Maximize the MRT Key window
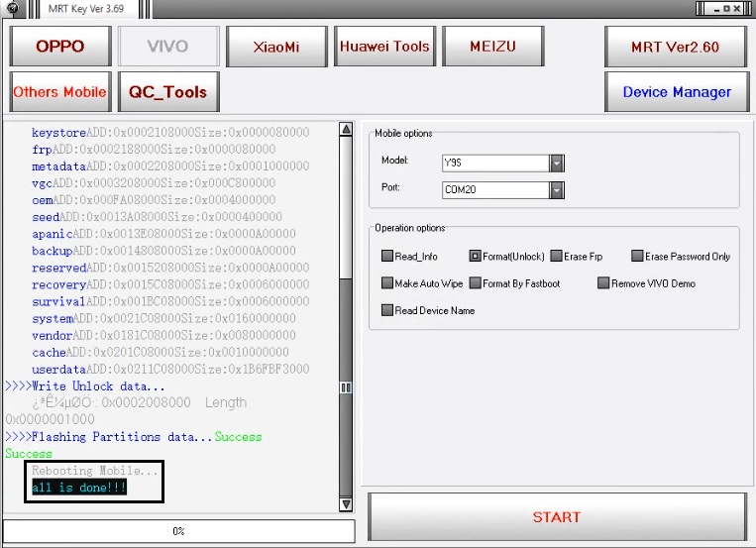 click(x=726, y=9)
